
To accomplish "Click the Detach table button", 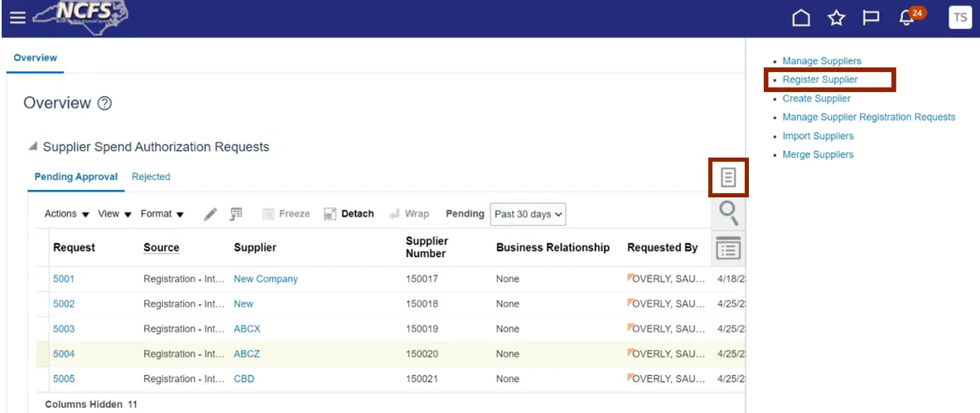I will click(349, 214).
